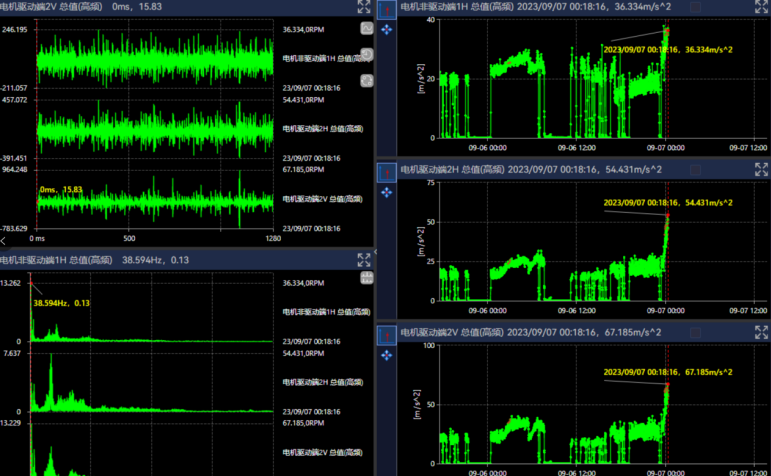Click the red peak marker on 电机驱动端2H trend
The height and width of the screenshot is (476, 771).
coord(667,214)
